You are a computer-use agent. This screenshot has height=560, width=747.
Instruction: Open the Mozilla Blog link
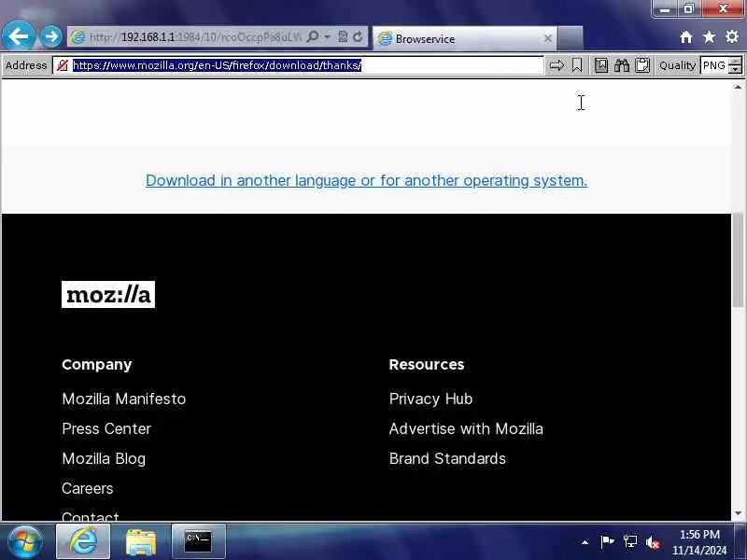104,458
